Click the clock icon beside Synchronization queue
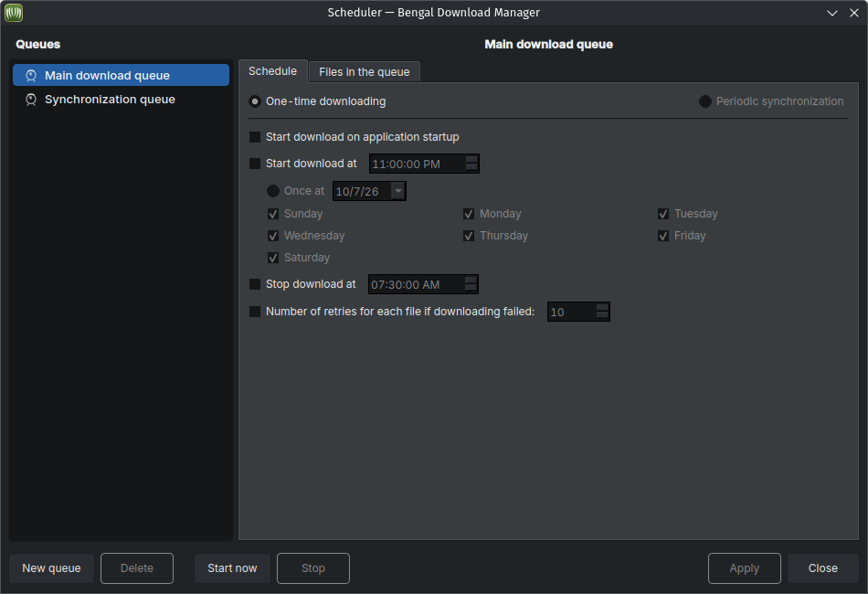Image resolution: width=868 pixels, height=594 pixels. (31, 100)
